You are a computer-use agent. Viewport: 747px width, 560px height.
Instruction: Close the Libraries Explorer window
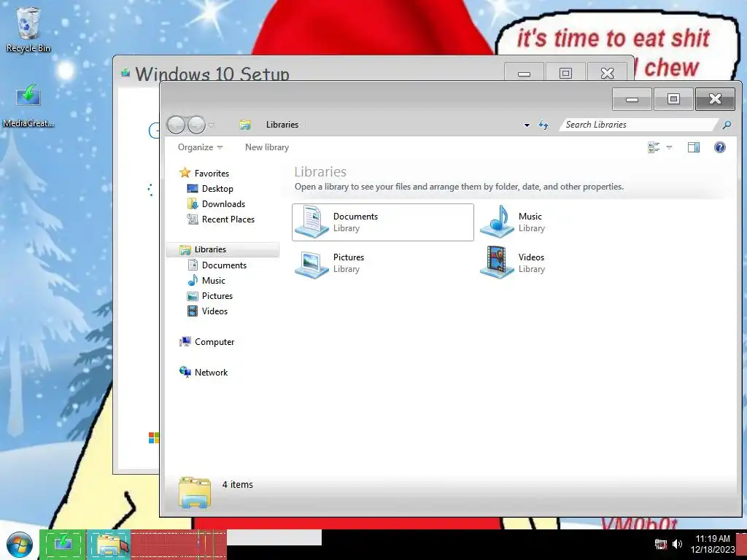pyautogui.click(x=715, y=99)
